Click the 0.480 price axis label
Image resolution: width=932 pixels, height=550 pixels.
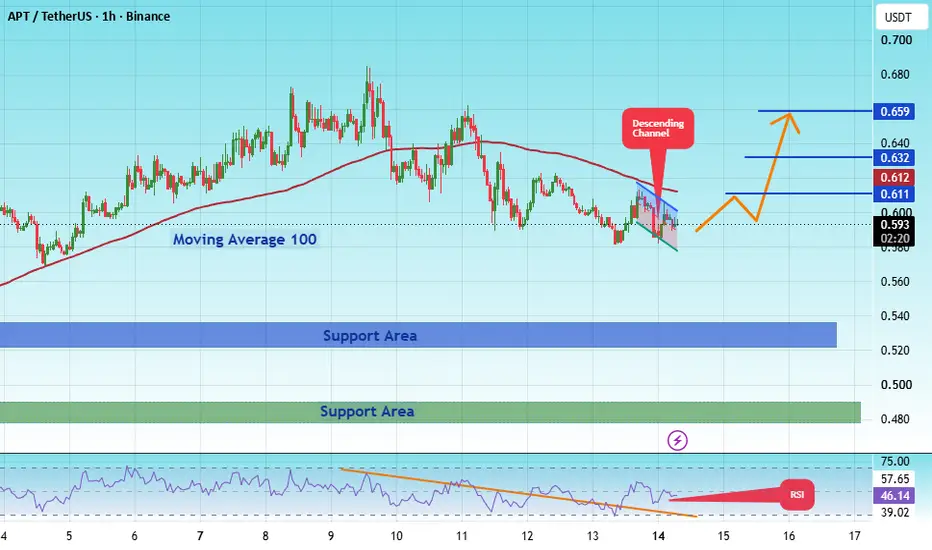point(895,419)
